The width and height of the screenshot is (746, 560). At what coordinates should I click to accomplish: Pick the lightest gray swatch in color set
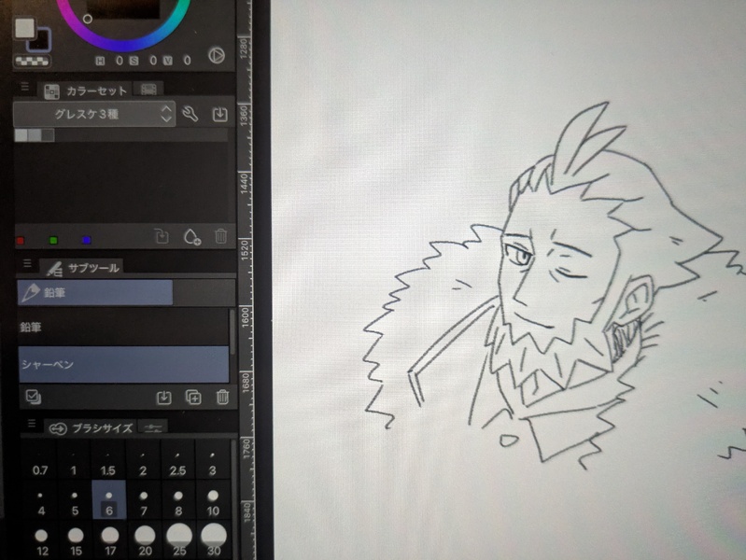(21, 135)
